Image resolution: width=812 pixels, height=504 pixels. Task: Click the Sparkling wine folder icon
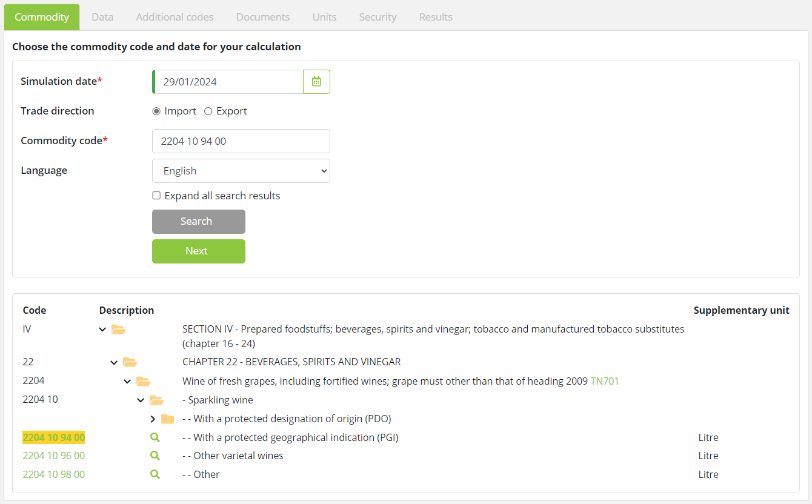(157, 400)
